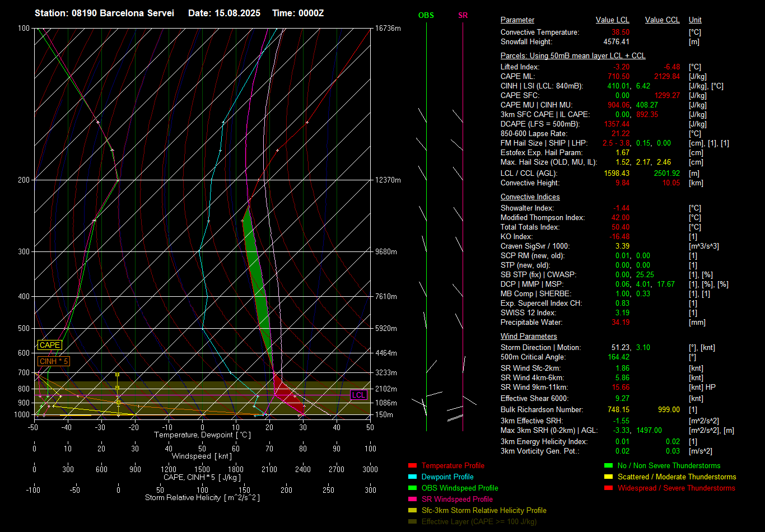Click KO Index value -16.48
The height and width of the screenshot is (532, 765).
coord(619,236)
